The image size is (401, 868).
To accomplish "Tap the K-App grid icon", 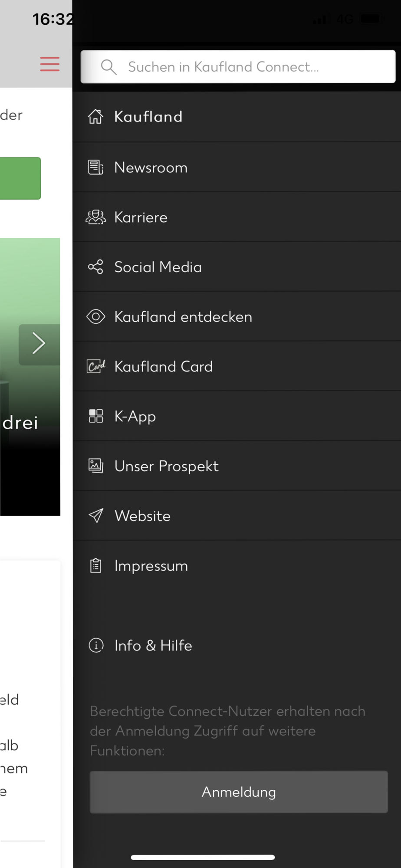I will tap(96, 416).
